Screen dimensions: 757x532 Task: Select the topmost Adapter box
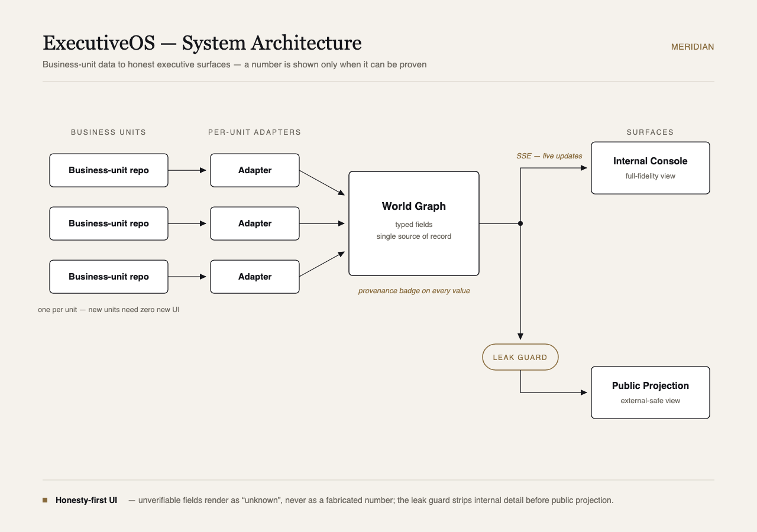click(x=255, y=170)
